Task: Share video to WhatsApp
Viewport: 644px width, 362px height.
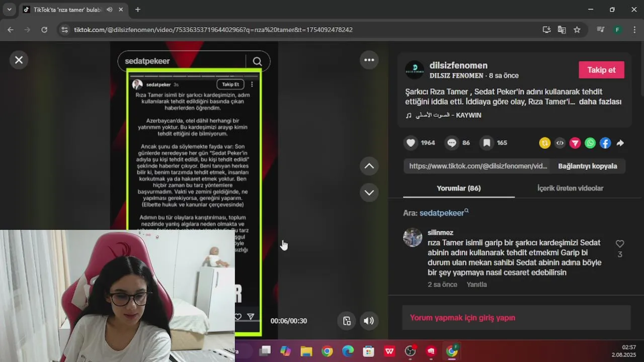Action: pyautogui.click(x=590, y=143)
